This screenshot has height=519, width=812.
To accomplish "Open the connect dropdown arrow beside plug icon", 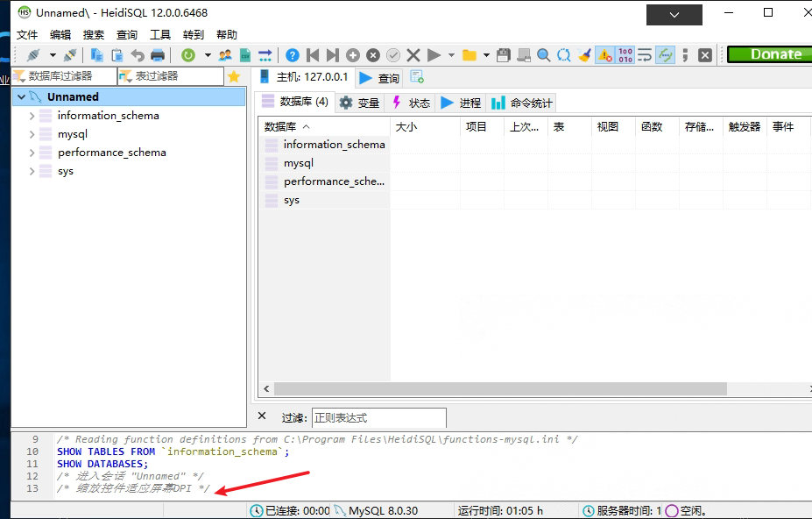I will [x=53, y=55].
